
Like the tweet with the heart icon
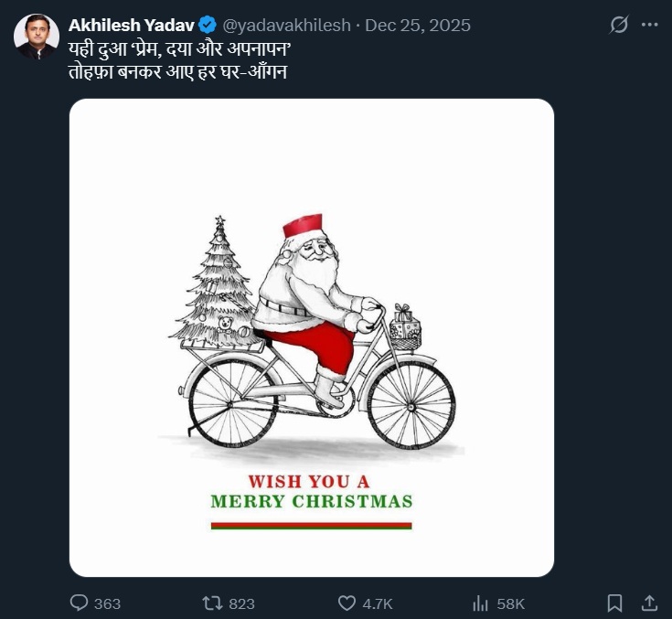tap(347, 603)
